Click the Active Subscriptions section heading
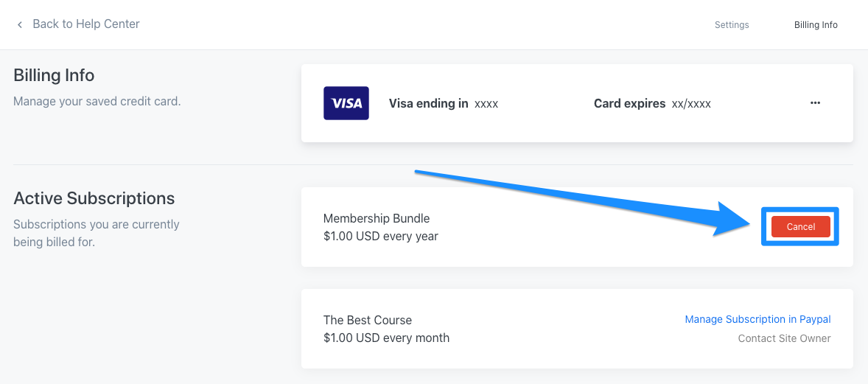The image size is (868, 384). (x=94, y=198)
